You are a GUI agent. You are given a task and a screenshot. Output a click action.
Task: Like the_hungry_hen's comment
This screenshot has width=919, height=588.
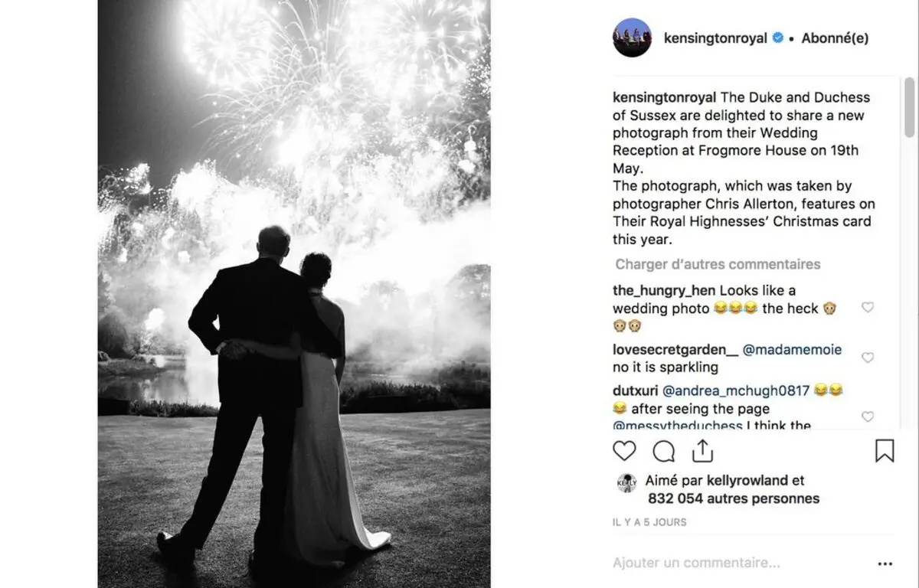click(x=868, y=307)
